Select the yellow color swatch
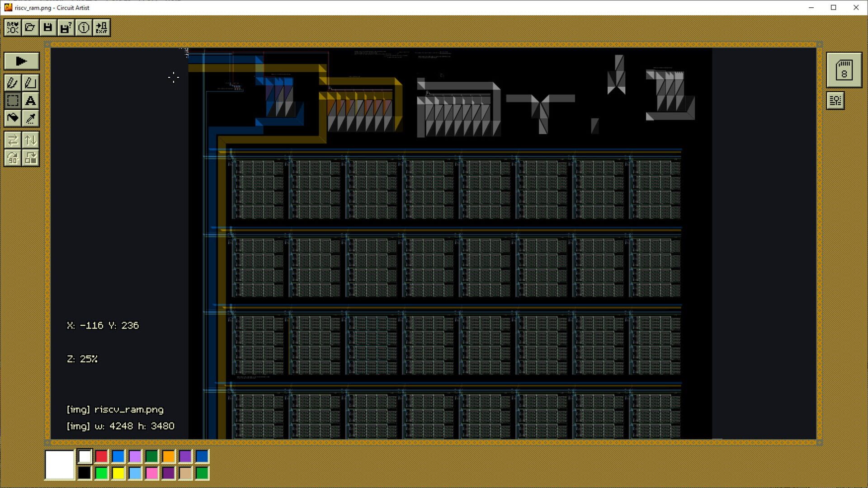The width and height of the screenshot is (868, 488). [x=118, y=474]
